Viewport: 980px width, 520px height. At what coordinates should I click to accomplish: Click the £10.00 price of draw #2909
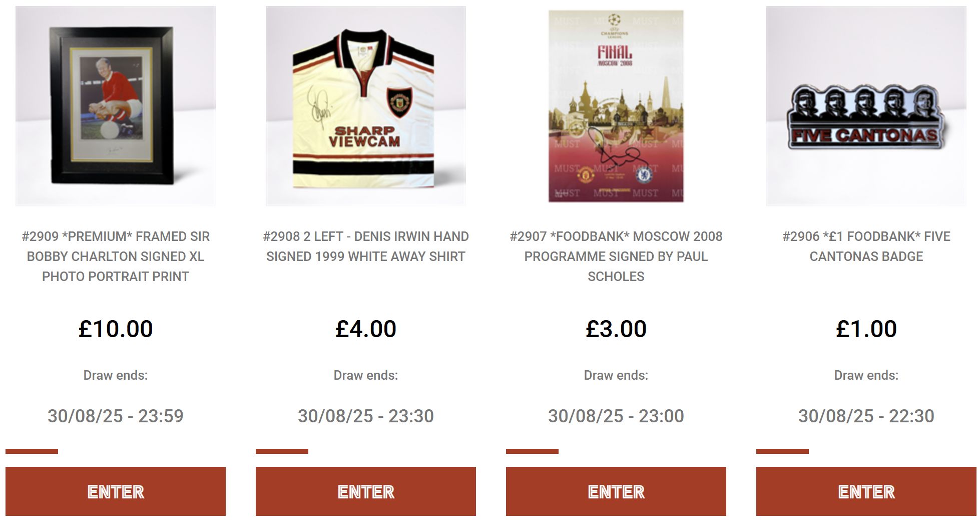116,329
